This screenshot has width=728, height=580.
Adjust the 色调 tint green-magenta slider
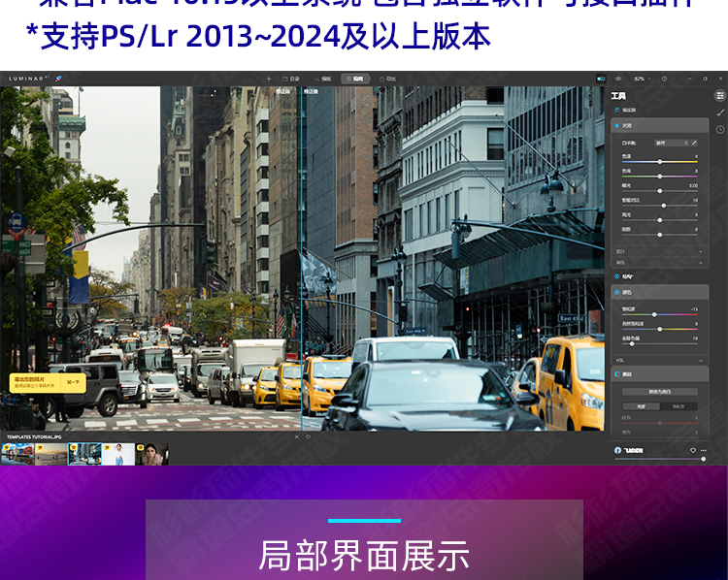click(x=660, y=177)
